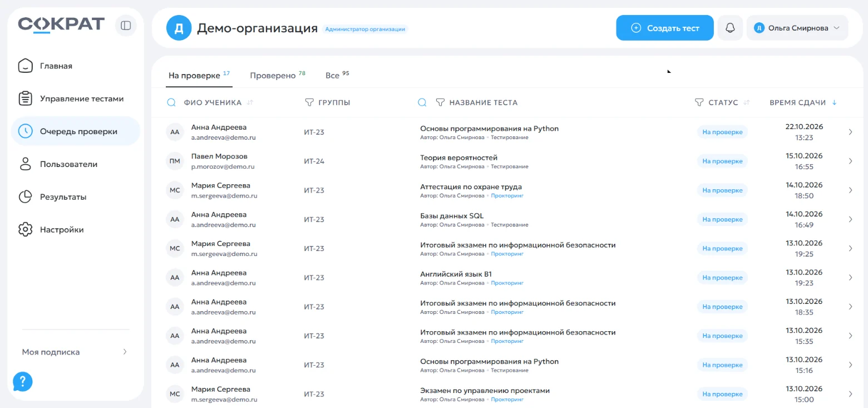Go to Управление тестами
This screenshot has width=868, height=408.
tap(75, 99)
